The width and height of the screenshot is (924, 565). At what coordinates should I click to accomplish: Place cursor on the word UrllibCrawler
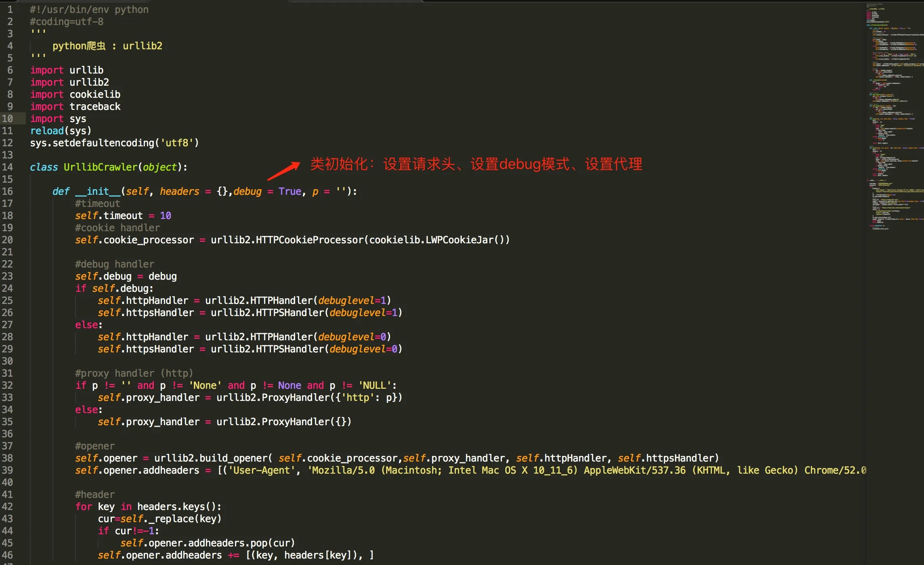[x=100, y=167]
